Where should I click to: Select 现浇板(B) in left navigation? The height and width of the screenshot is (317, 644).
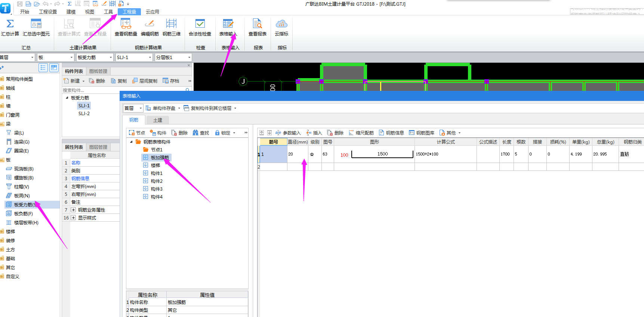coord(24,169)
